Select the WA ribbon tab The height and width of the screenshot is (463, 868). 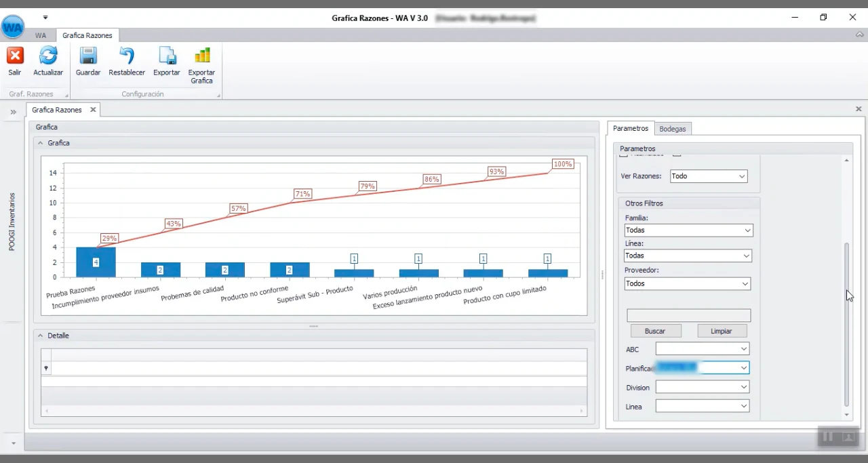tap(41, 35)
